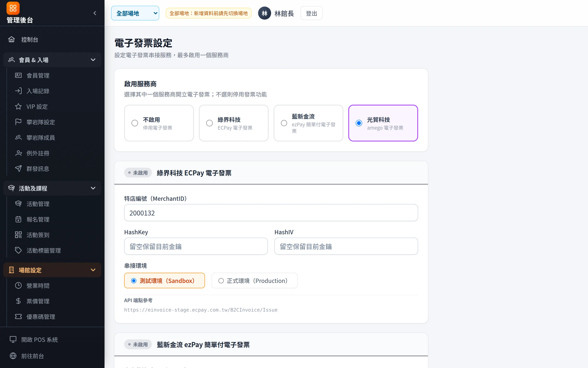The width and height of the screenshot is (588, 368).
Task: Click the 優惠碼管理 ticket icon
Action: [18, 317]
